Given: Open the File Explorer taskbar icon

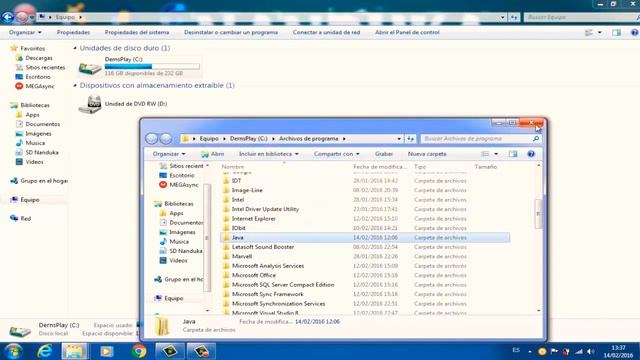Looking at the screenshot, I should pos(75,351).
